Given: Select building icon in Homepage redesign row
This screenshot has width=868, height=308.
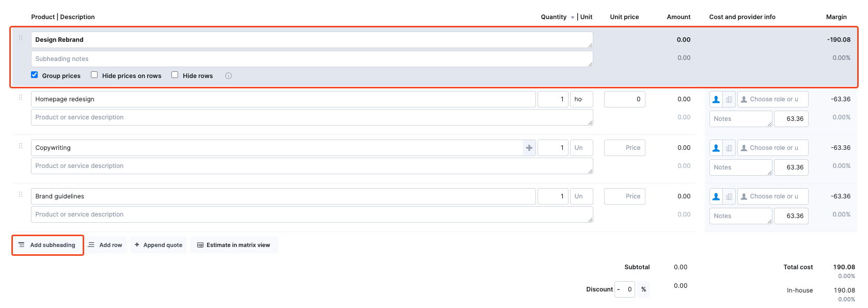Looking at the screenshot, I should 729,100.
